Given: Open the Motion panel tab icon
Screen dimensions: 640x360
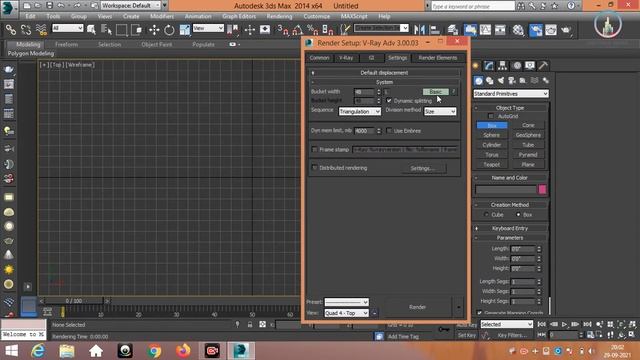Looking at the screenshot, I should coord(517,66).
